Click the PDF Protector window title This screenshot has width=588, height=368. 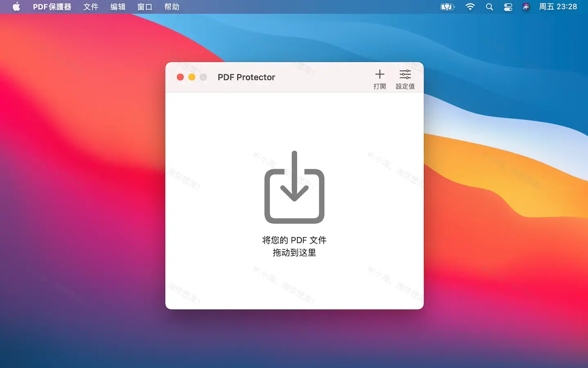point(246,77)
